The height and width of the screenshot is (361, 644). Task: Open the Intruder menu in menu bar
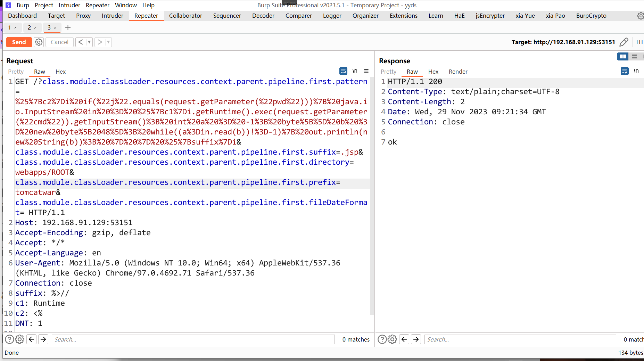click(69, 5)
